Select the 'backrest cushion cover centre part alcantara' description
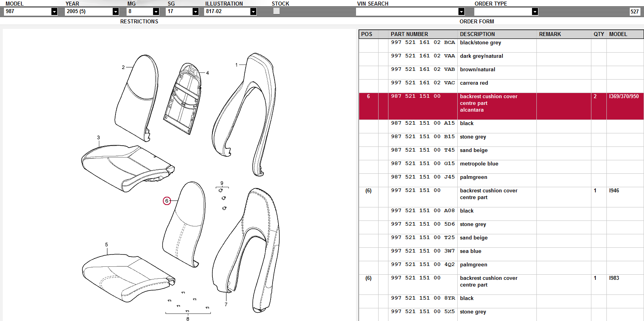The image size is (644, 321). coord(489,103)
